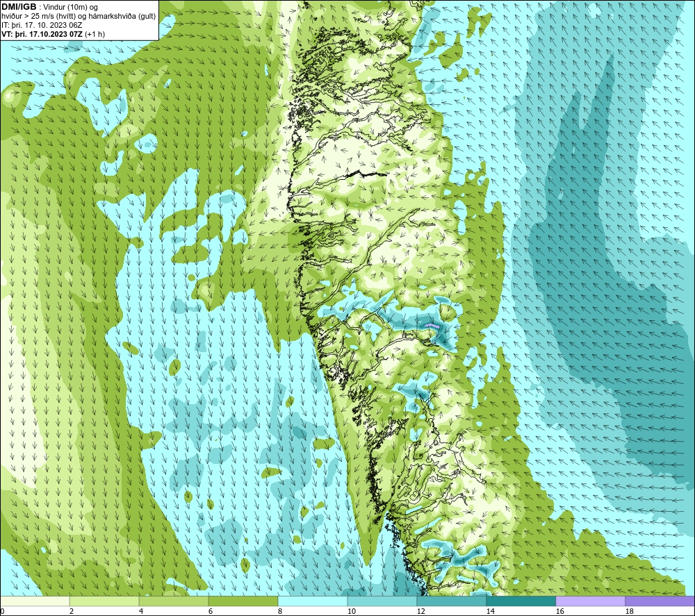695x616 pixels.
Task: Click the small purple high-wind patch on the map
Action: [432, 326]
